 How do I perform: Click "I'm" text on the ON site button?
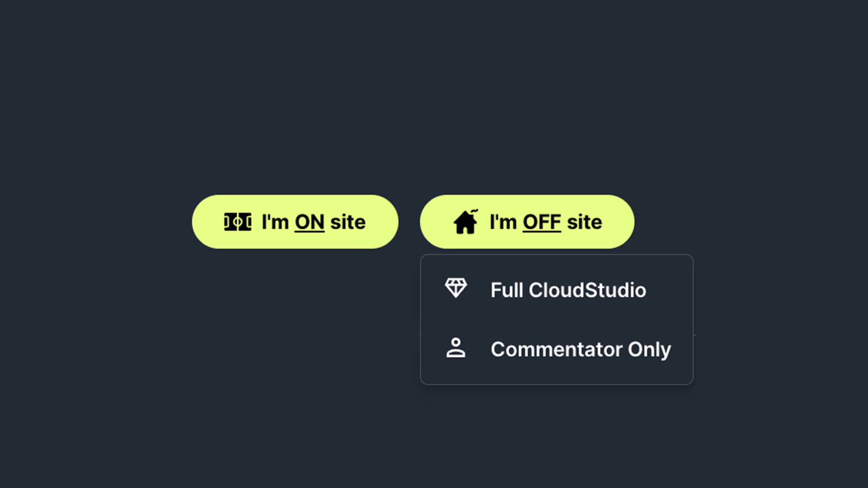[275, 222]
